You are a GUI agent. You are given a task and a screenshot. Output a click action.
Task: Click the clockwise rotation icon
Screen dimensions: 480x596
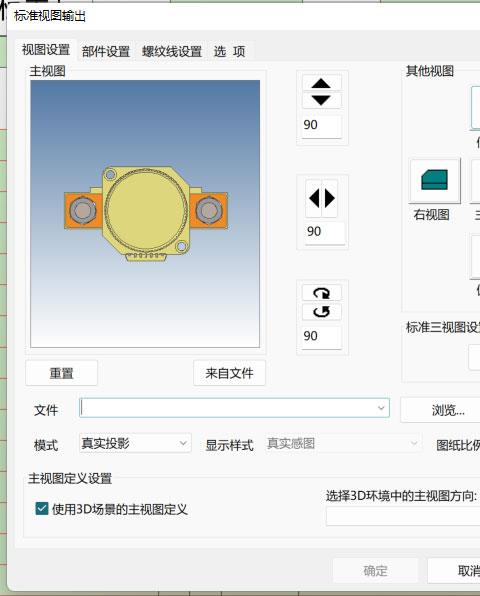coord(322,293)
